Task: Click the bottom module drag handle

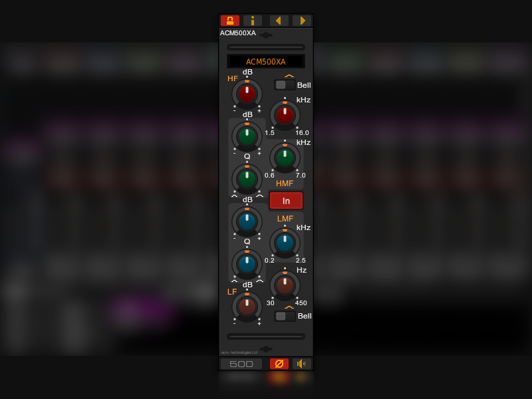Action: (266, 349)
